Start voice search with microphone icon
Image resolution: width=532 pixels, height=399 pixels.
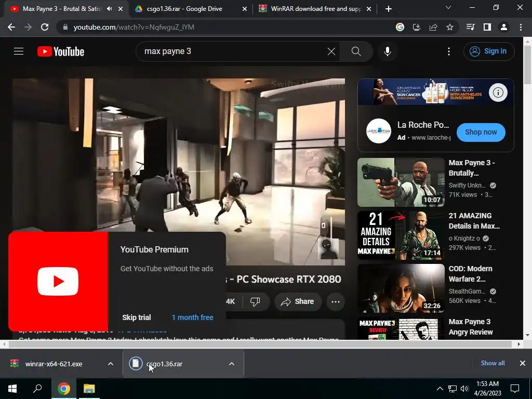[x=388, y=51]
